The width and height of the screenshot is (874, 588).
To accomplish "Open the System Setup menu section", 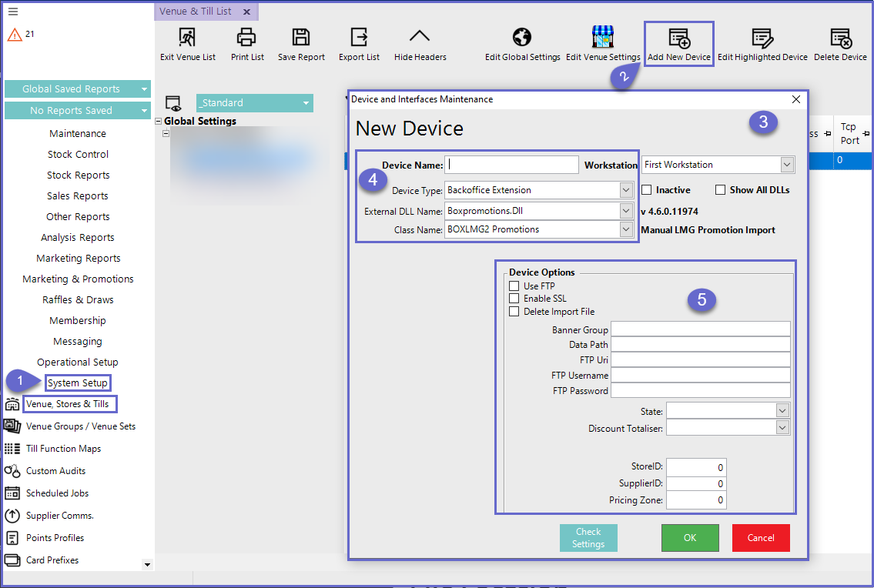I will tap(78, 383).
